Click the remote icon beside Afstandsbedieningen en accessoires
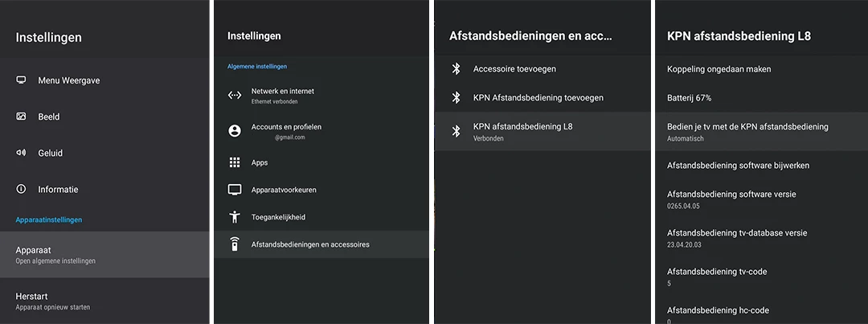 [x=235, y=244]
